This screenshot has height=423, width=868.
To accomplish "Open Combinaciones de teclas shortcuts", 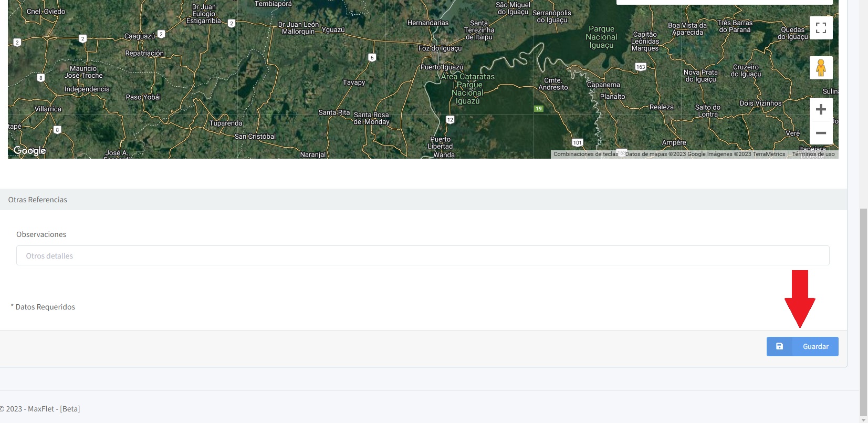I will (585, 154).
